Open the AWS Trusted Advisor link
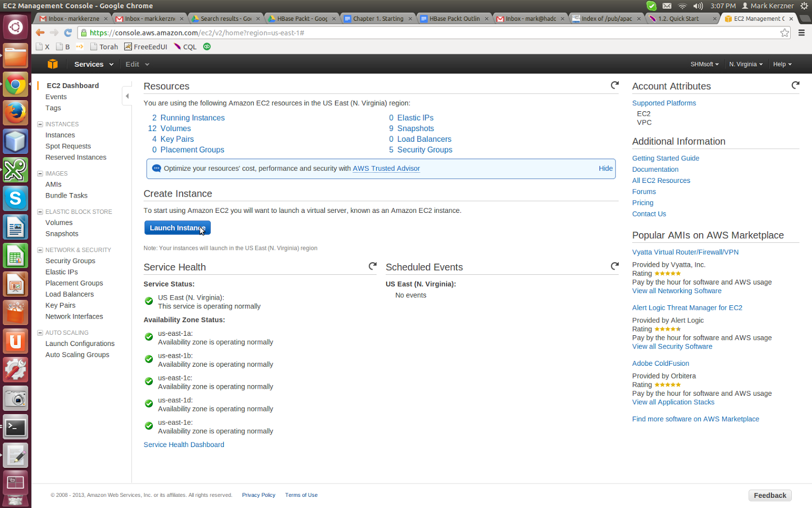The width and height of the screenshot is (812, 508). (x=386, y=168)
